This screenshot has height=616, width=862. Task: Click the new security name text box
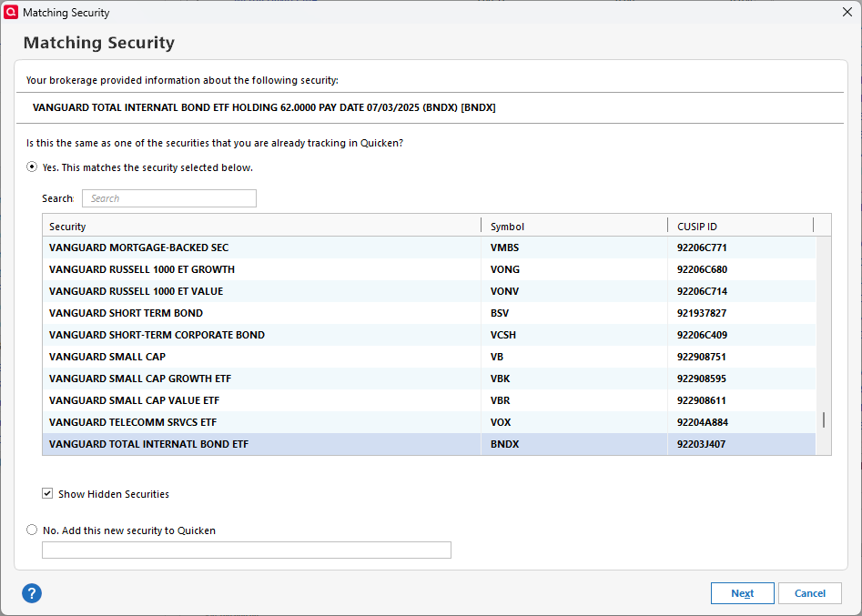(x=247, y=550)
